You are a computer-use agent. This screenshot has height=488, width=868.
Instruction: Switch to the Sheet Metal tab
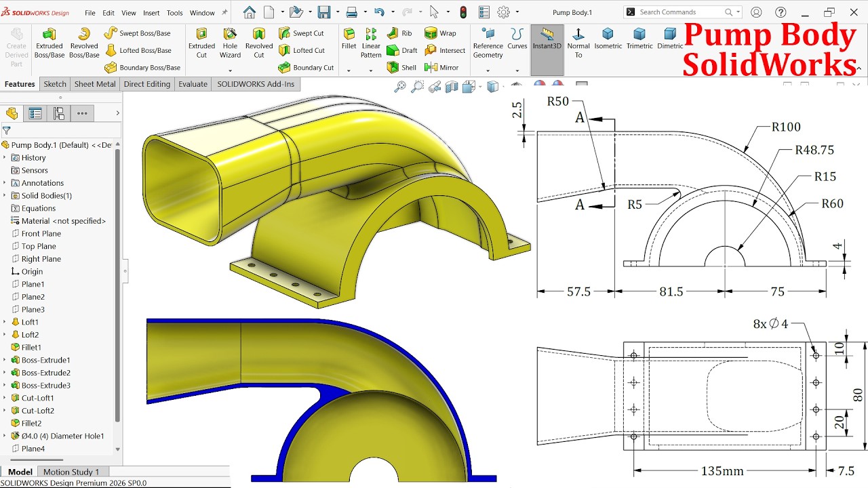point(95,84)
